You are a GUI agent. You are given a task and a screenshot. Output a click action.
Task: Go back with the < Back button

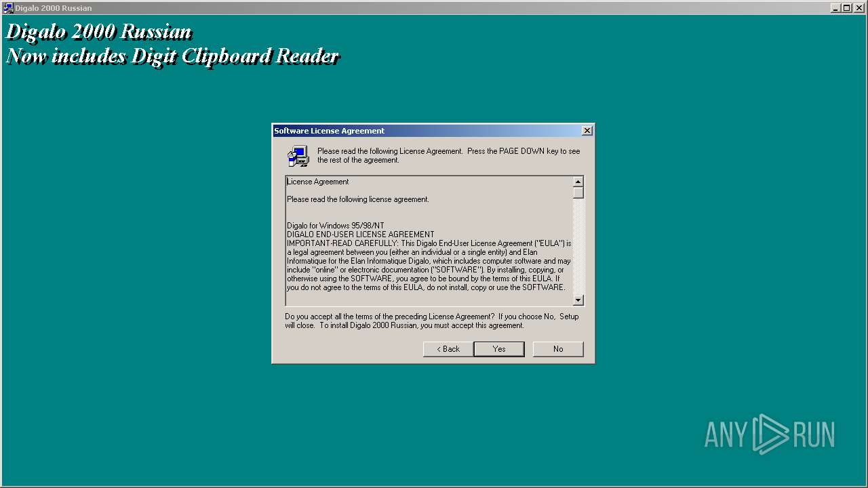click(448, 349)
